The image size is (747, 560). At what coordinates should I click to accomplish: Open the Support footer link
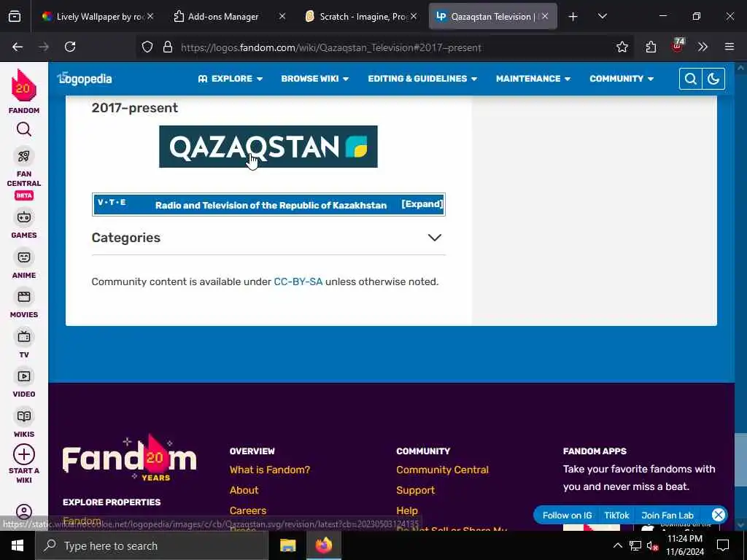coord(415,490)
